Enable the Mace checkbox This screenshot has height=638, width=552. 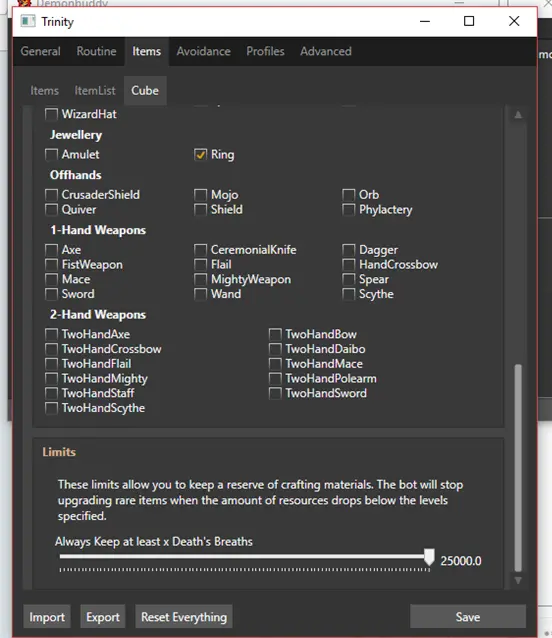tap(51, 279)
